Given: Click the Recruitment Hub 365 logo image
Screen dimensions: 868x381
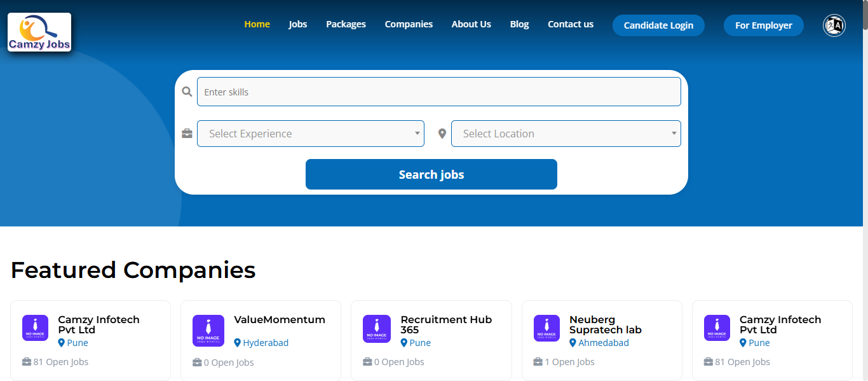Looking at the screenshot, I should (x=377, y=329).
